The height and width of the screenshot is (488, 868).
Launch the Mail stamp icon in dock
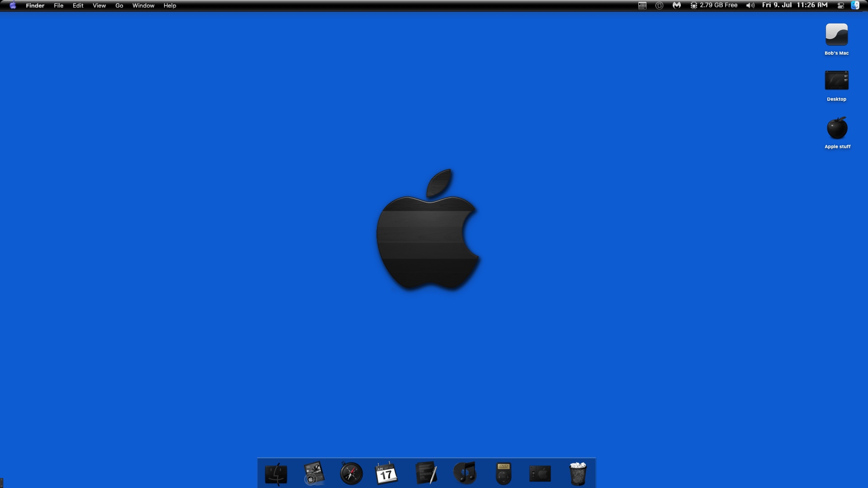tap(314, 474)
